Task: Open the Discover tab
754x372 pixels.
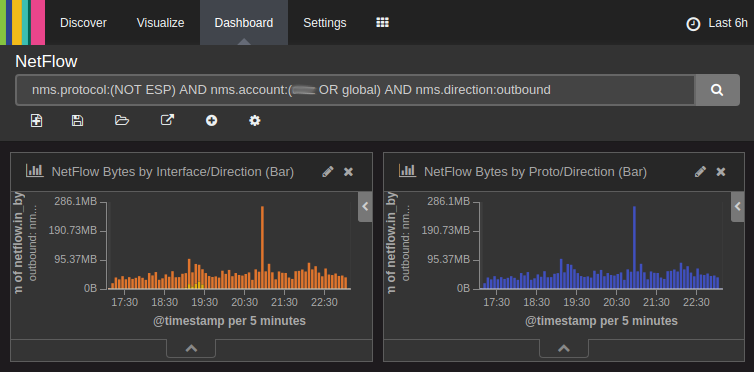Action: coord(83,23)
